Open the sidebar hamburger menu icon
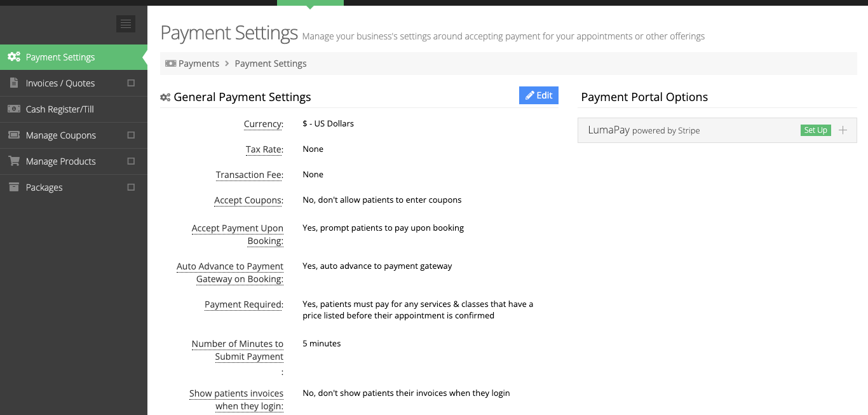The width and height of the screenshot is (868, 415). pos(125,24)
